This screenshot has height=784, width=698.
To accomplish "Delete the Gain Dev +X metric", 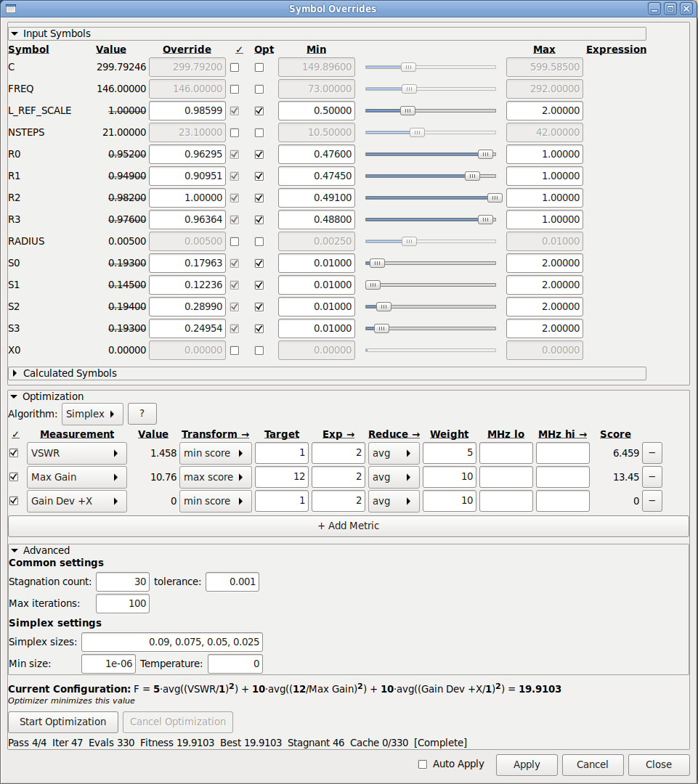I will (x=652, y=501).
